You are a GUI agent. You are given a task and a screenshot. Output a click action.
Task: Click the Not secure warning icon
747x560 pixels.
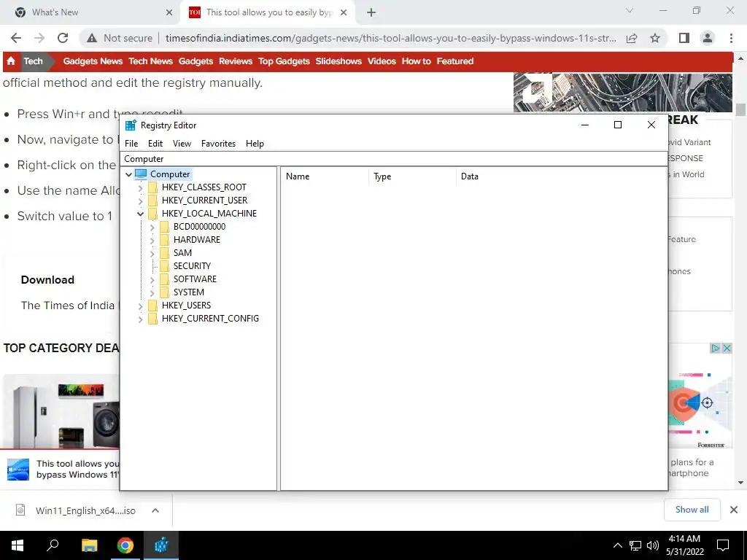92,38
